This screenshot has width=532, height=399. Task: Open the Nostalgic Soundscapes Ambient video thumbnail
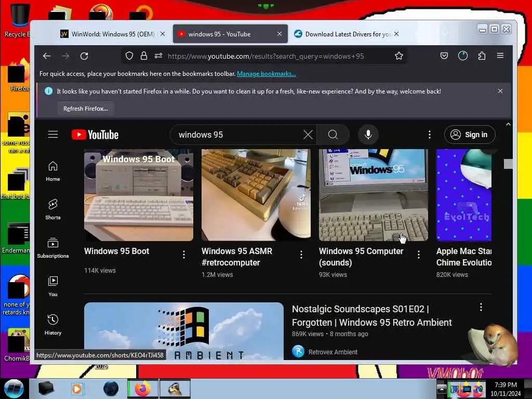tap(184, 331)
